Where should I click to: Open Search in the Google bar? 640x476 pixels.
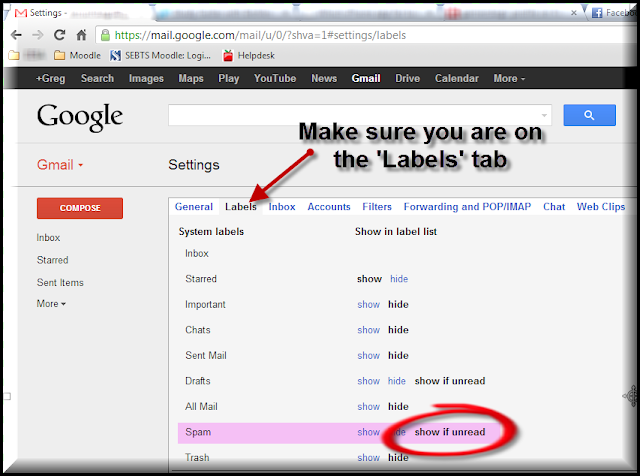coord(97,78)
